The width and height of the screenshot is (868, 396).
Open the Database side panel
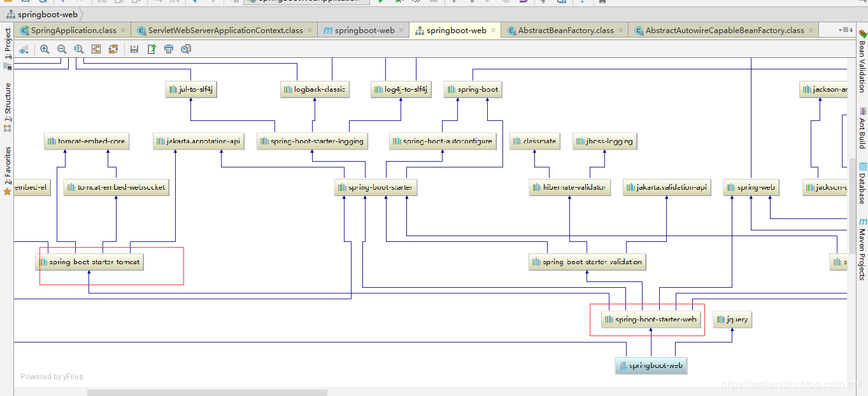[x=862, y=183]
